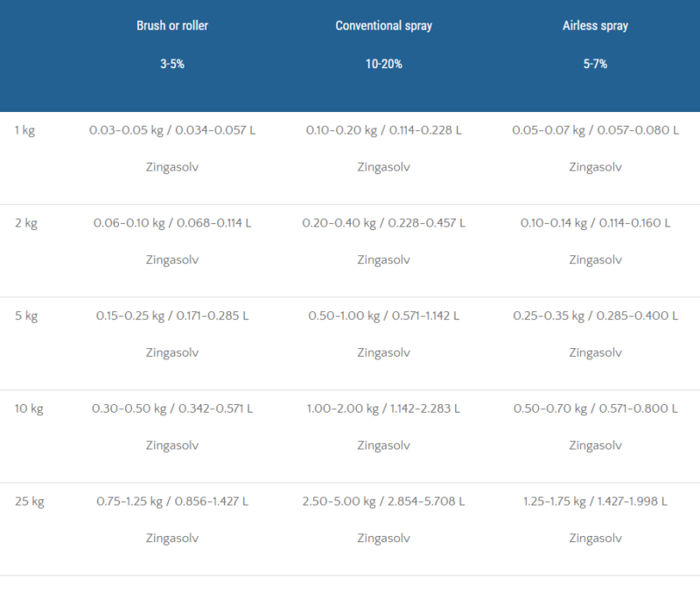The width and height of the screenshot is (700, 592).
Task: Click Zingasolv under 1 kg Brush or roller
Action: point(172,167)
